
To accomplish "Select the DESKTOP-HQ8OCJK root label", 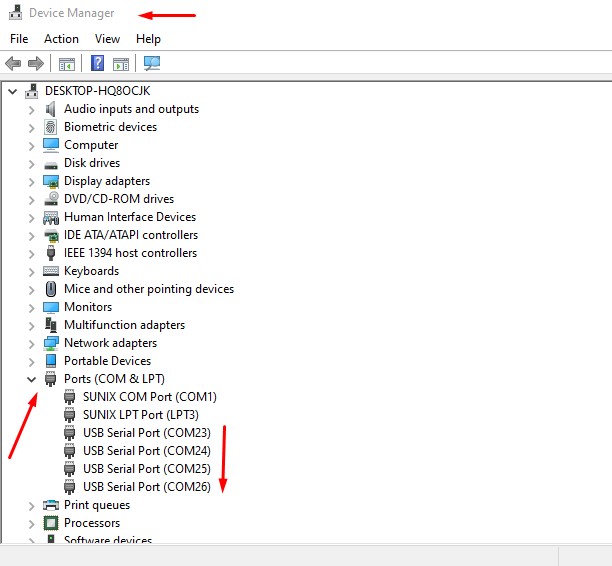I will point(98,91).
